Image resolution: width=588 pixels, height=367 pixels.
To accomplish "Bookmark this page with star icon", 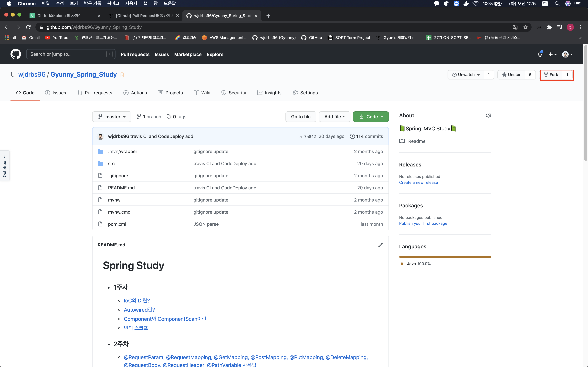I will point(525,27).
